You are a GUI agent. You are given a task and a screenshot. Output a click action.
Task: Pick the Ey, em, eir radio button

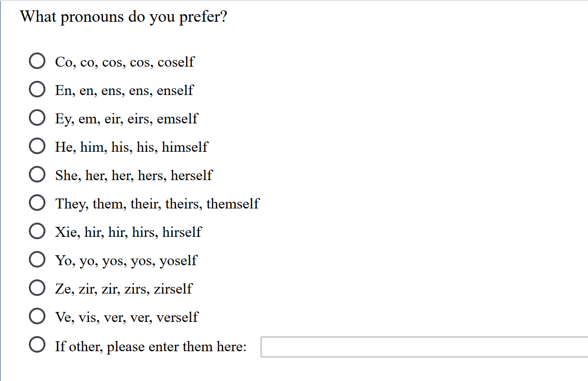click(37, 118)
